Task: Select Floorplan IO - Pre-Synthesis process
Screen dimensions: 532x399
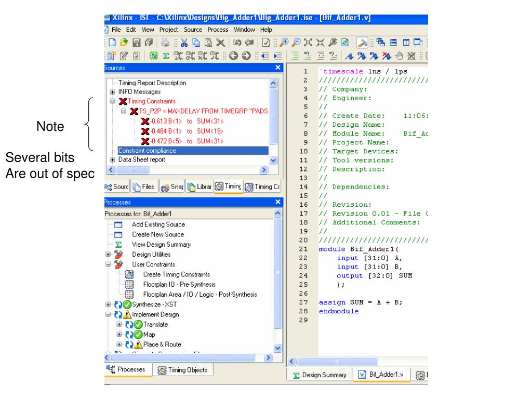Action: 179,284
